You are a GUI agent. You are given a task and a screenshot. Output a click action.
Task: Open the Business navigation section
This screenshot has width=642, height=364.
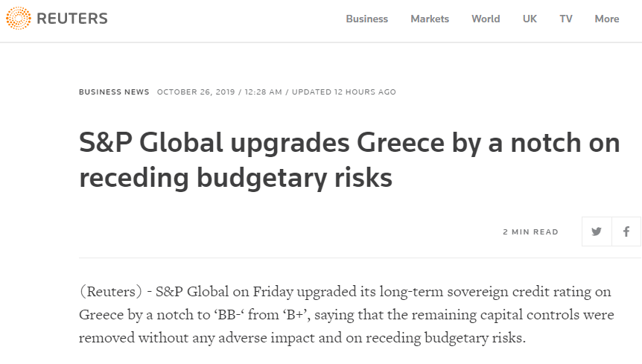[366, 19]
